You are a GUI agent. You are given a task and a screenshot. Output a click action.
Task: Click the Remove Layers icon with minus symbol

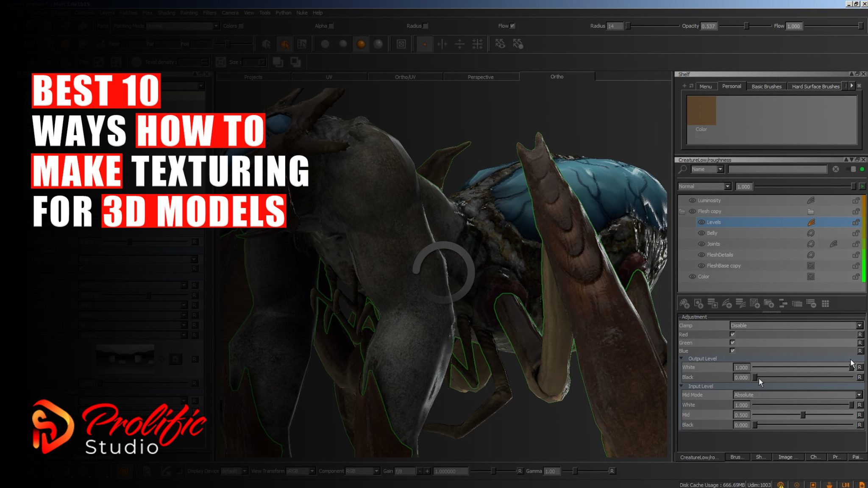click(x=812, y=304)
